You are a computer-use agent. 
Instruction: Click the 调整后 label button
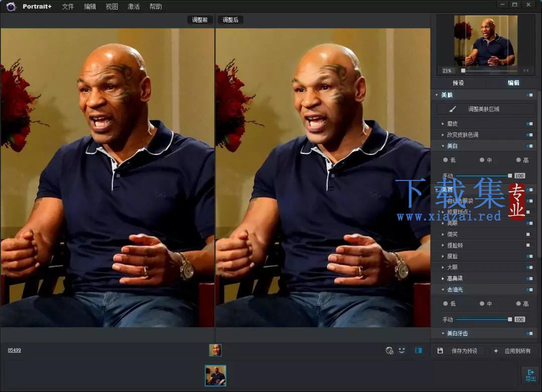230,20
